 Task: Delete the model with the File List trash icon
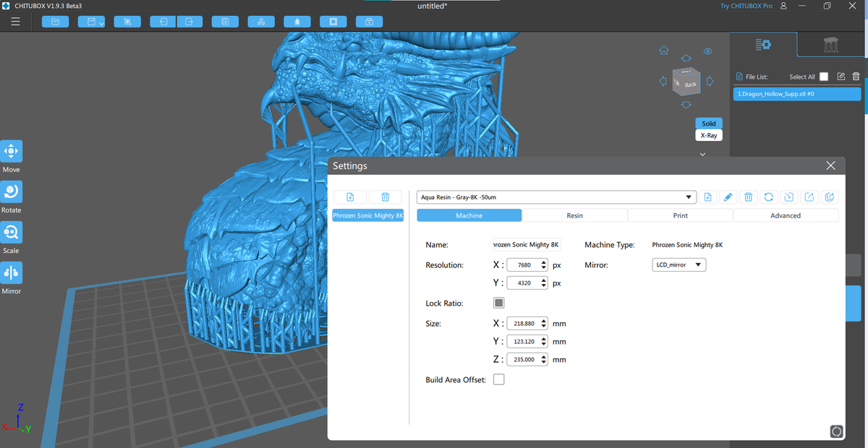[856, 77]
